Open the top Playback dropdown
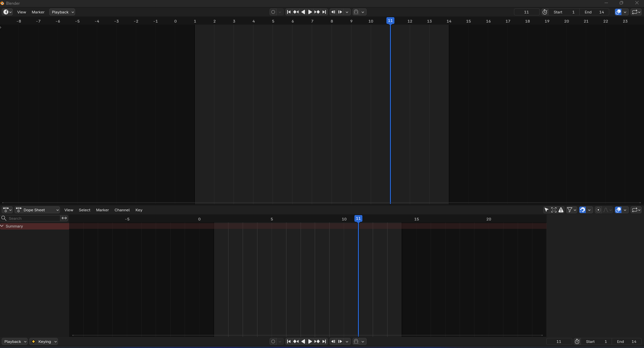Viewport: 644px width, 348px height. tap(62, 12)
